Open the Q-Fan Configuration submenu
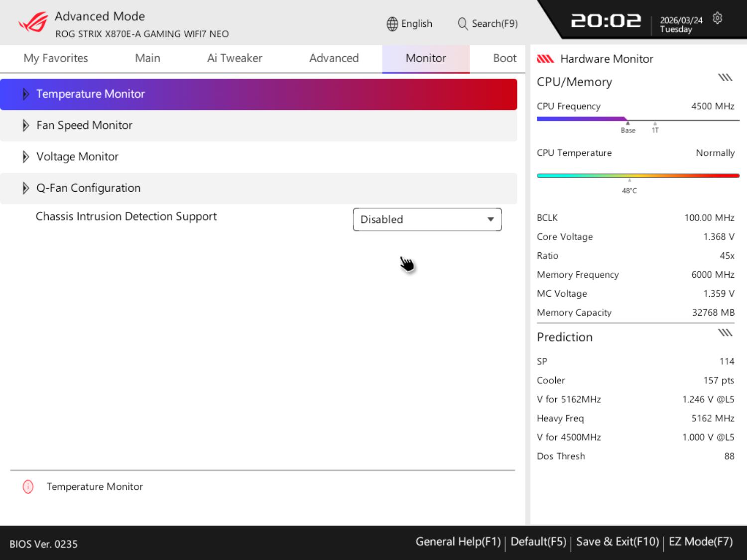 (x=88, y=188)
